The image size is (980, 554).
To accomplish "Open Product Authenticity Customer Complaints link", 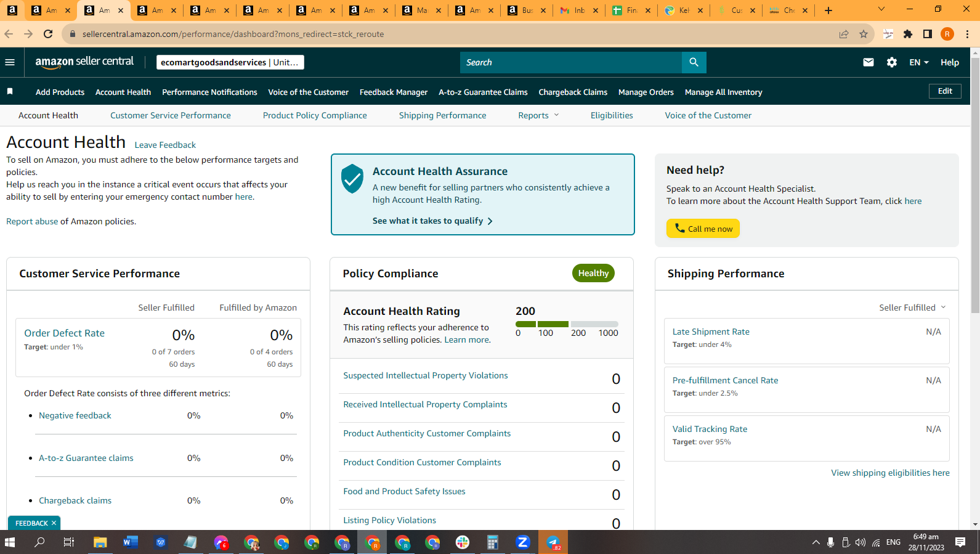I will click(427, 433).
